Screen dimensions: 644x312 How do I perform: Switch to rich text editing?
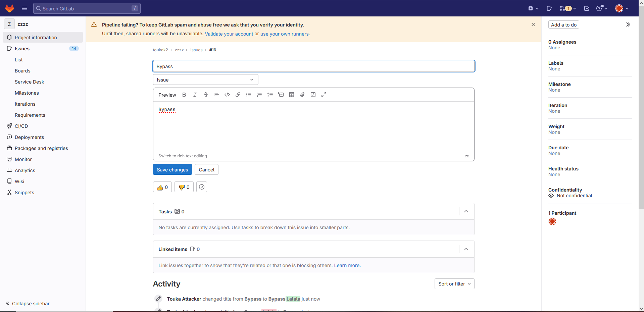pyautogui.click(x=183, y=156)
